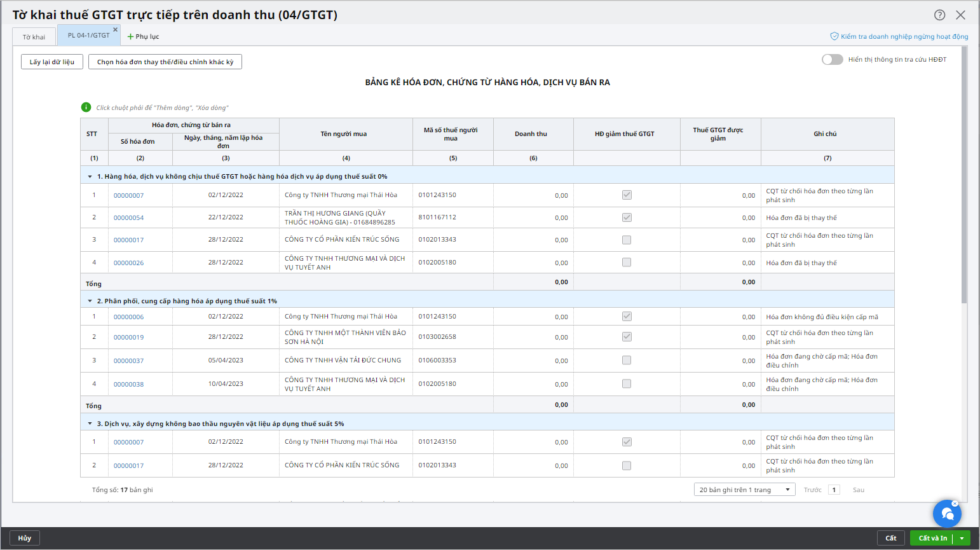Viewport: 980px width, 550px height.
Task: Toggle Hiển thị thông tin tra cứu HĐĐT
Action: click(x=832, y=59)
